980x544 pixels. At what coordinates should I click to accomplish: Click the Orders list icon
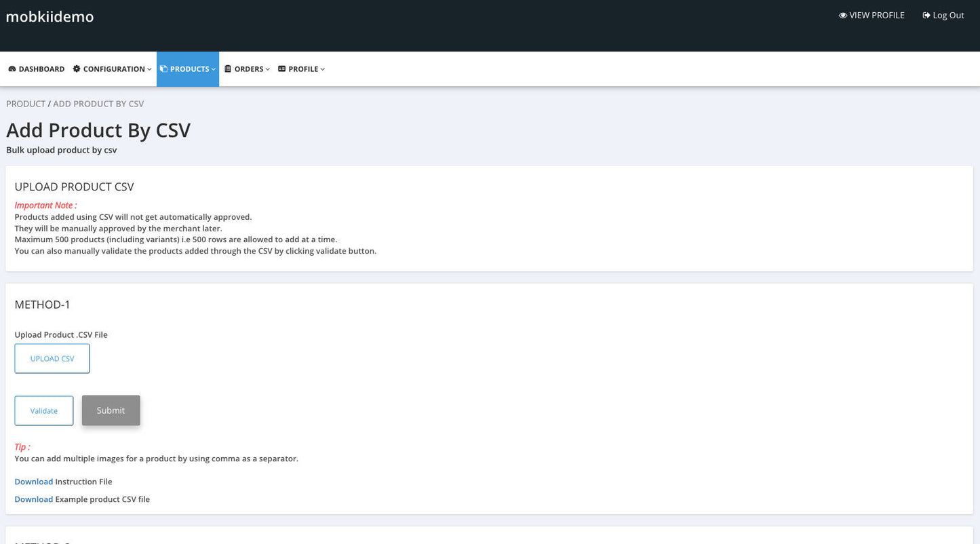click(x=228, y=69)
